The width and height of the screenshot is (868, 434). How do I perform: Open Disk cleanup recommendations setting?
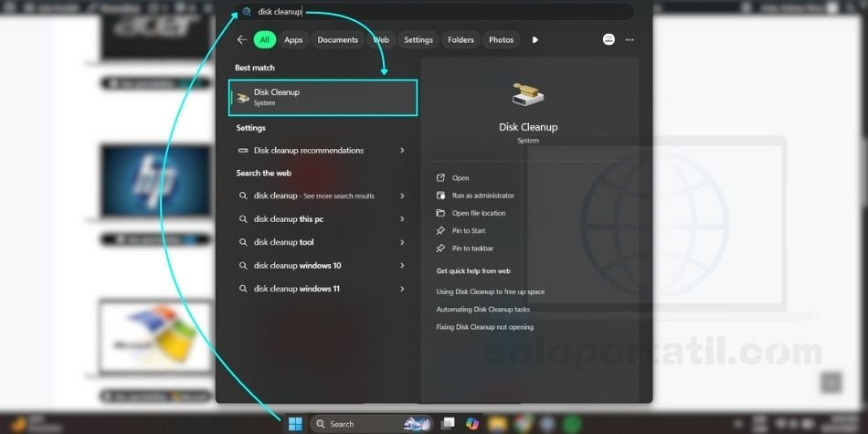coord(321,151)
